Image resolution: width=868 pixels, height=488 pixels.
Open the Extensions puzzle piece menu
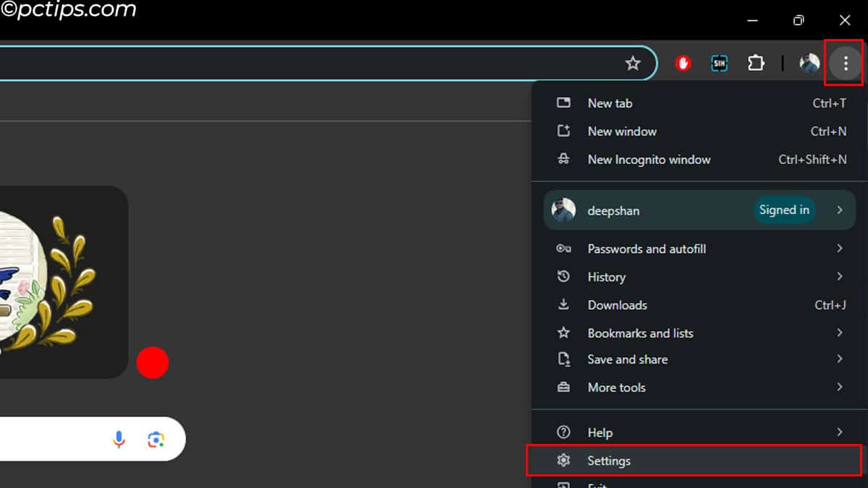click(x=756, y=64)
